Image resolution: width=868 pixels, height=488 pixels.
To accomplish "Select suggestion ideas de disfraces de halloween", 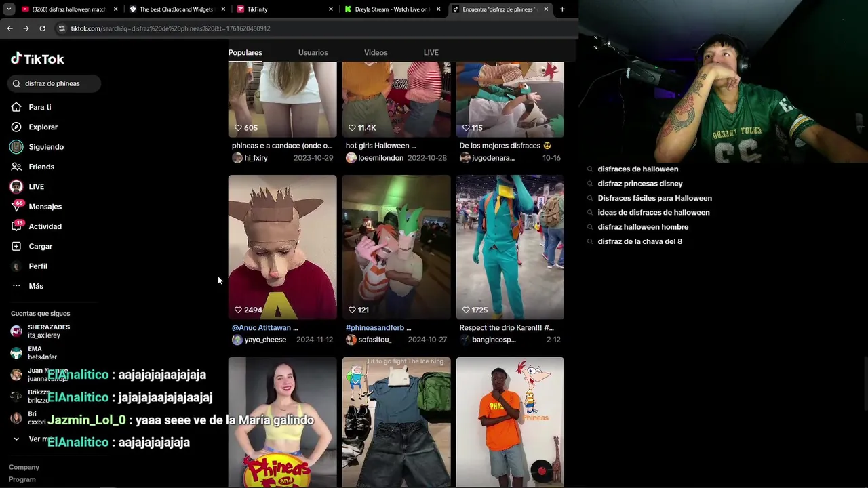I will click(653, 213).
